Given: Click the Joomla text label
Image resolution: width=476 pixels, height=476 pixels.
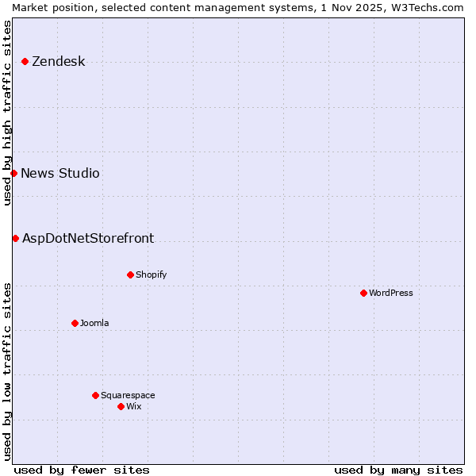Looking at the screenshot, I should 94,324.
